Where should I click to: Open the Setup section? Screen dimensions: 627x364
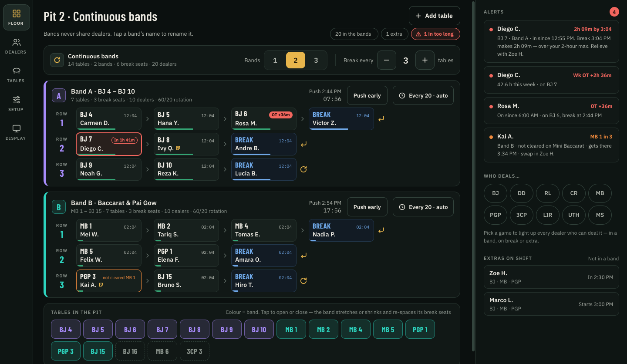[x=17, y=104]
